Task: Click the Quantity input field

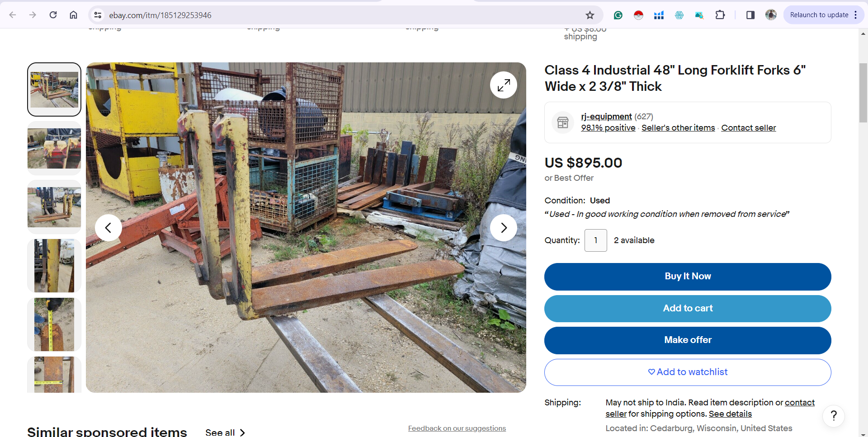Action: [x=595, y=240]
